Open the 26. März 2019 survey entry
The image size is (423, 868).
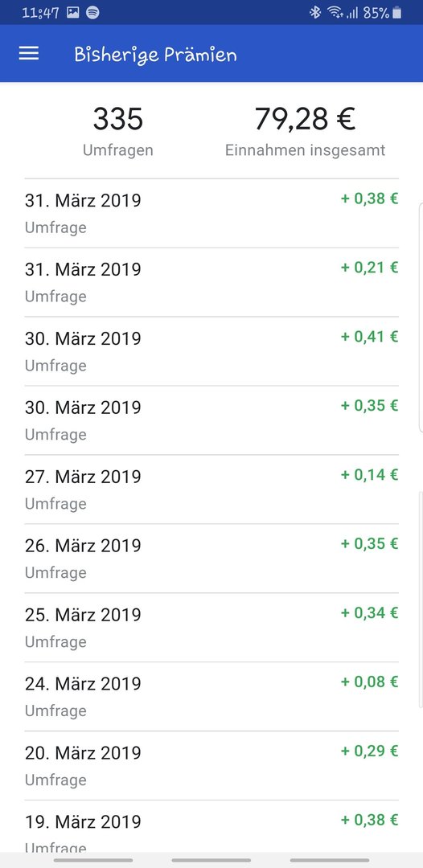(x=211, y=559)
